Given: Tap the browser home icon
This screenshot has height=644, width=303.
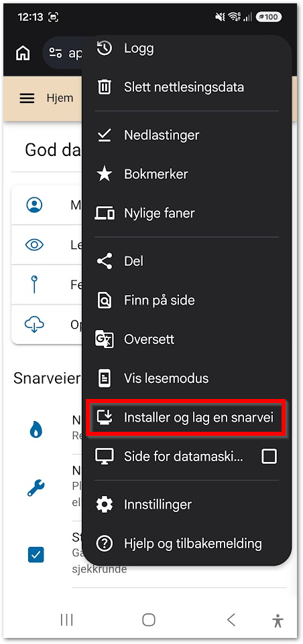Looking at the screenshot, I should point(23,54).
